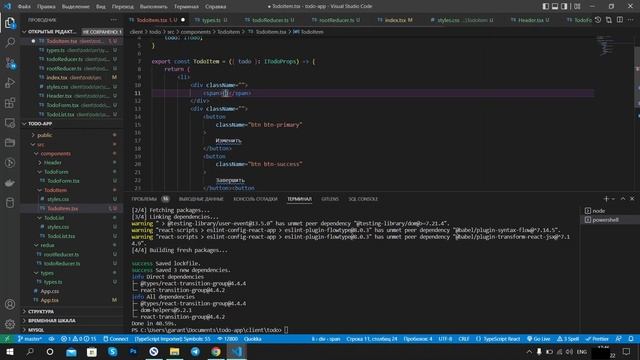640x360 pixels.
Task: Open Telegram from the Windows taskbar
Action: click(x=196, y=351)
